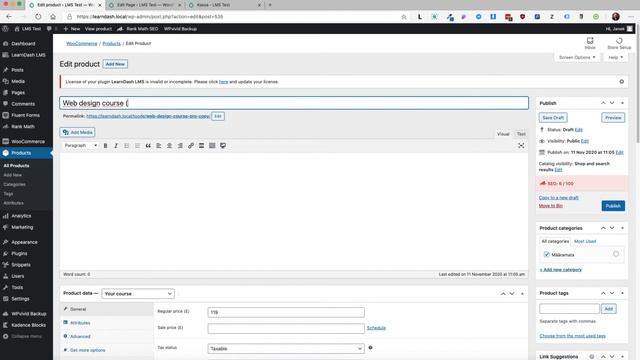
Task: Expand Screen Options
Action: coord(577,58)
